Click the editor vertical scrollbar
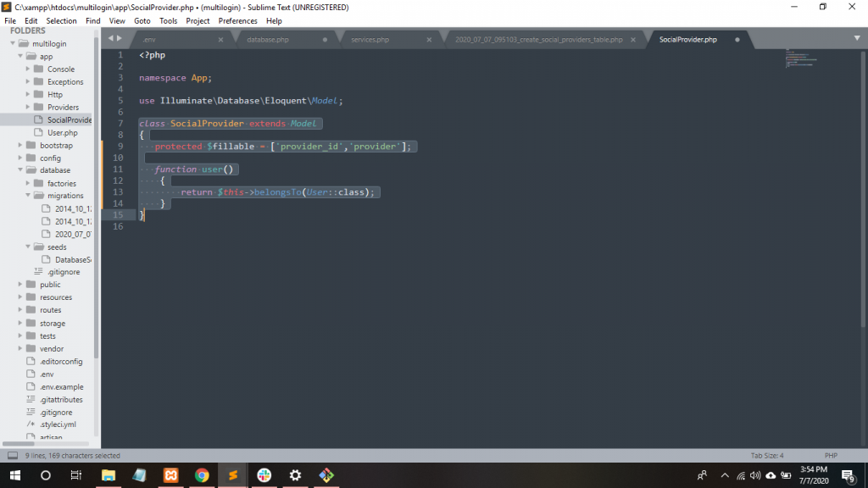The width and height of the screenshot is (868, 488). [x=864, y=188]
